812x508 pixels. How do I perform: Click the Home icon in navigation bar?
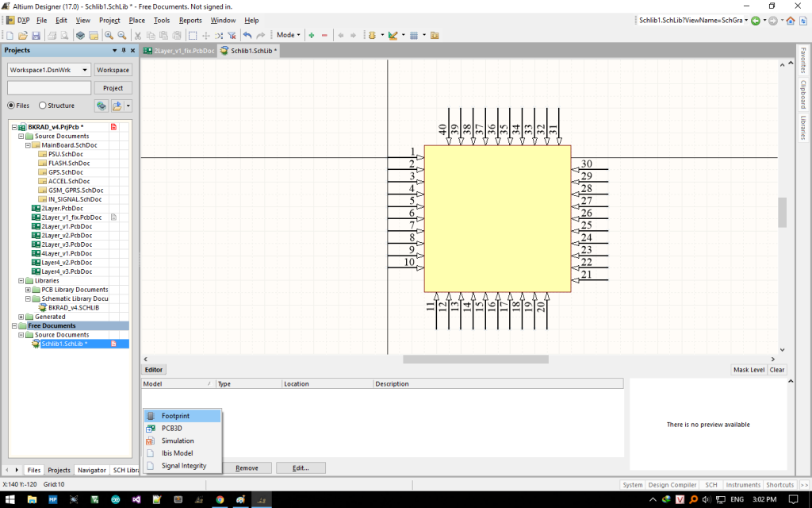[791, 20]
